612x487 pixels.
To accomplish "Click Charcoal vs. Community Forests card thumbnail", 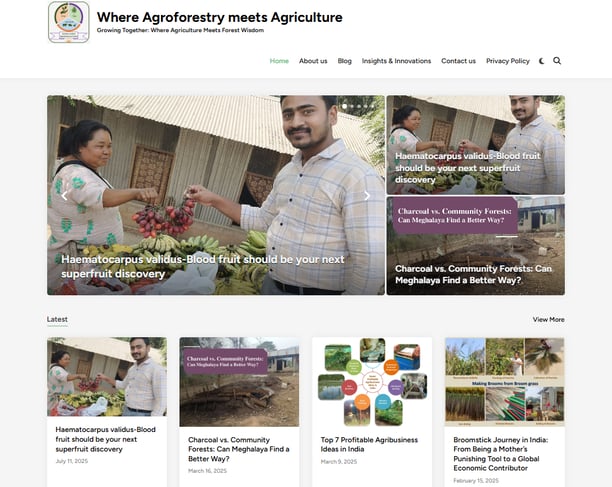I will (239, 382).
